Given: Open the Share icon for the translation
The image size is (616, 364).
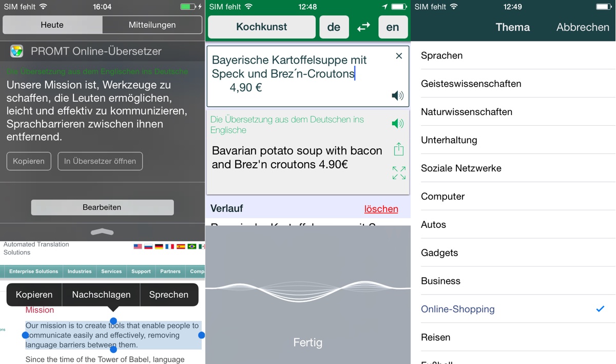Looking at the screenshot, I should (399, 148).
